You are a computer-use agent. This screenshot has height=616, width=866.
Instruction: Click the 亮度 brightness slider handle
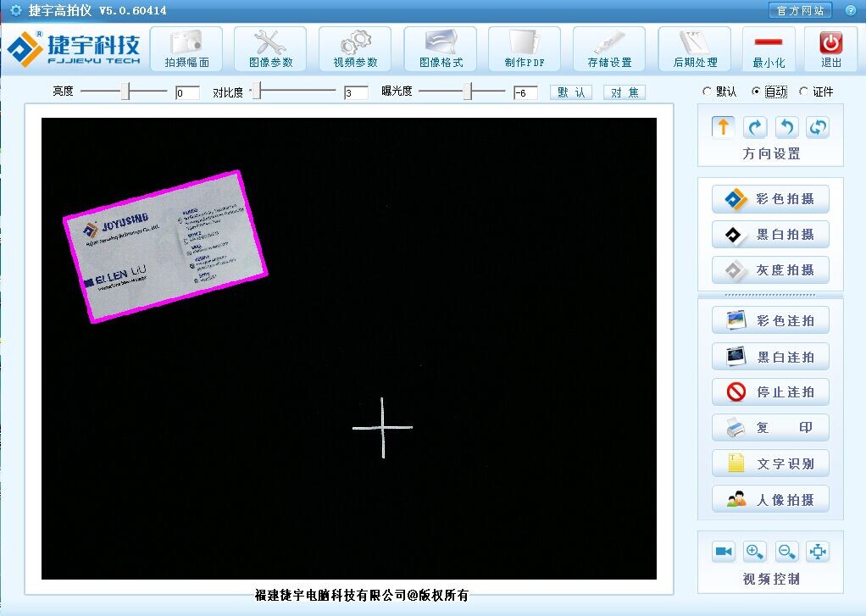(125, 92)
